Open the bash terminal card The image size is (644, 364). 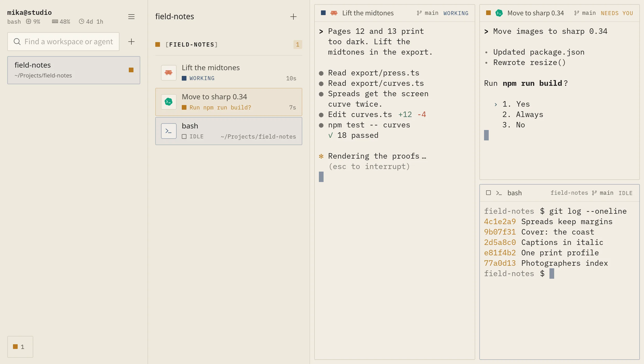(229, 131)
